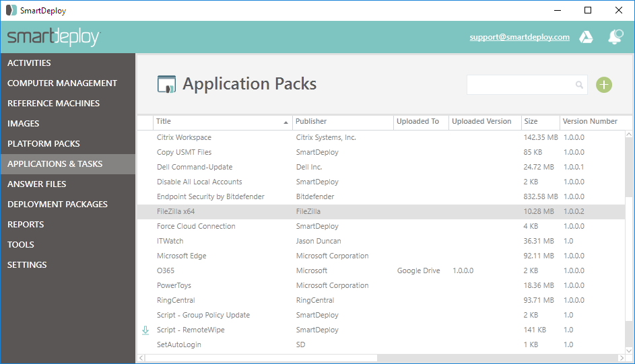
Task: Go to Computer Management
Action: (67, 83)
